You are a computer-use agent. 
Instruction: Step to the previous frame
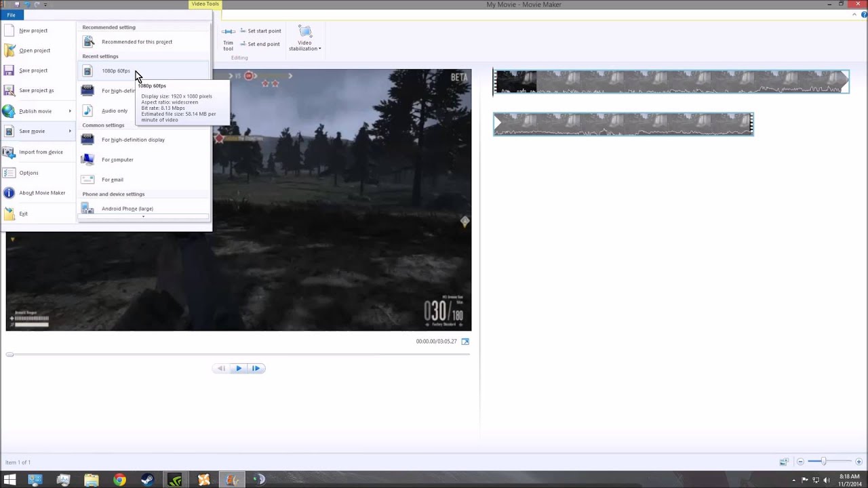pyautogui.click(x=220, y=369)
